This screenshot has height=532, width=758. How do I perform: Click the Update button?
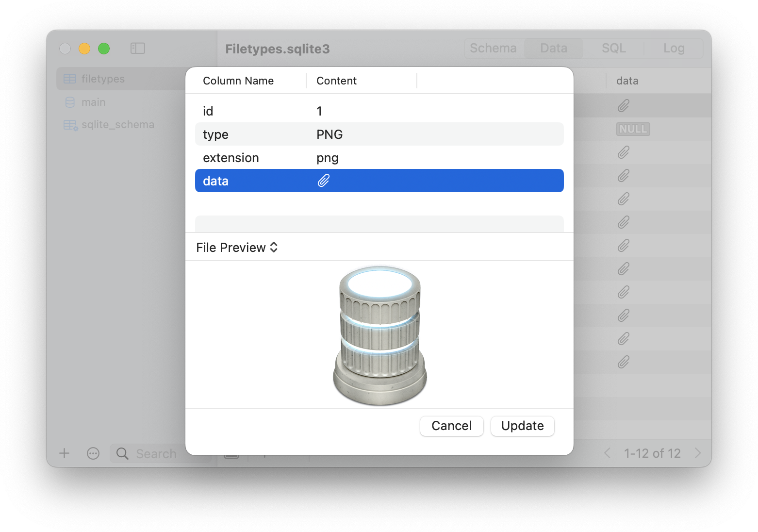pos(523,426)
